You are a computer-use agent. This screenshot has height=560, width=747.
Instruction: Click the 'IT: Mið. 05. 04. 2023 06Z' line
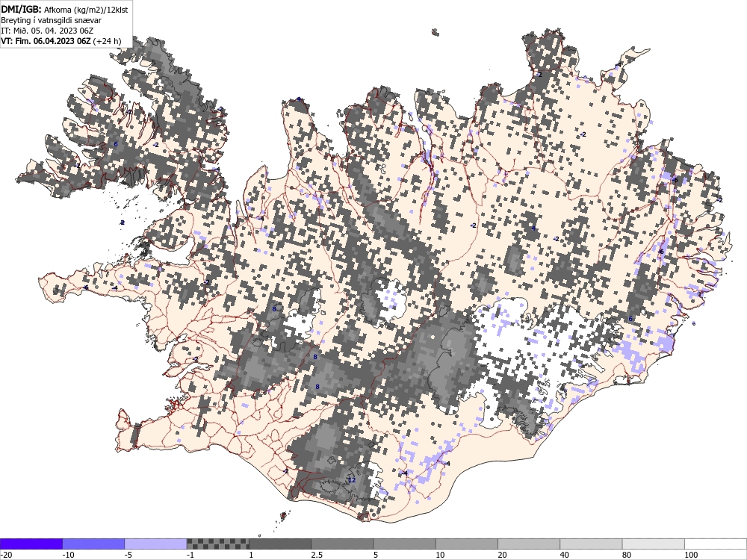click(47, 31)
